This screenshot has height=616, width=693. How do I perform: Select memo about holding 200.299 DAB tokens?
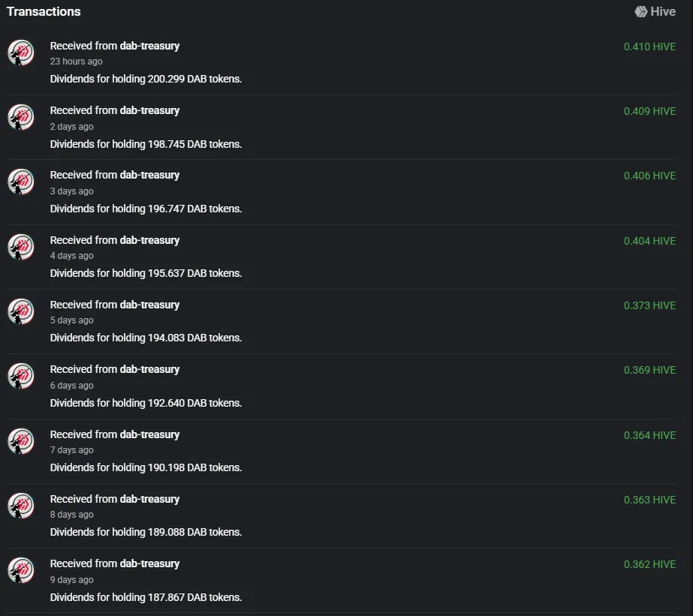pos(146,79)
